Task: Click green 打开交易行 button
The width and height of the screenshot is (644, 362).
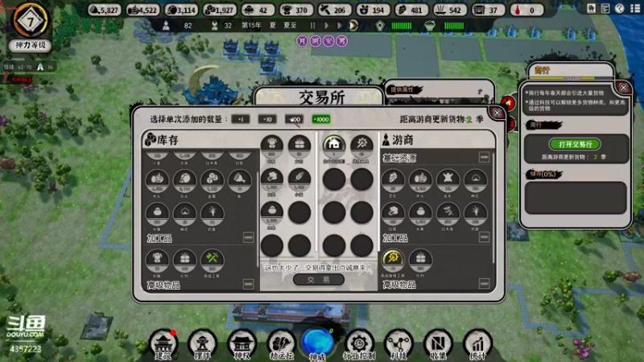Action: click(575, 145)
